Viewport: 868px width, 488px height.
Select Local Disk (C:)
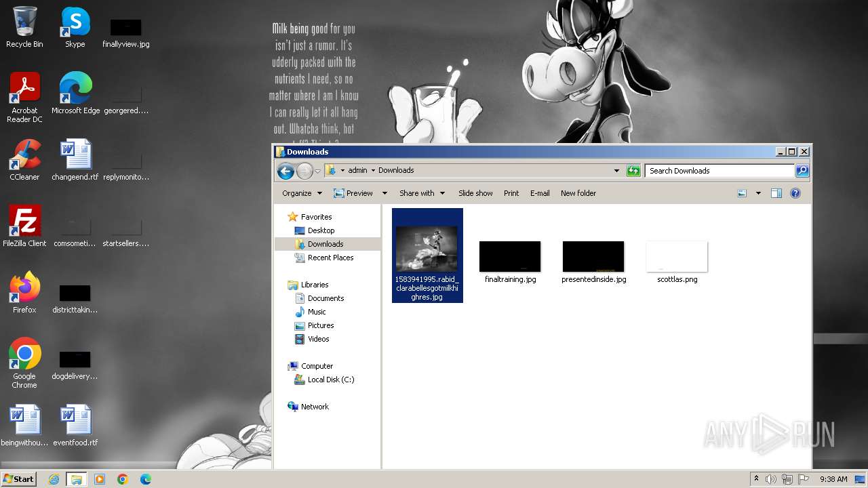[330, 380]
